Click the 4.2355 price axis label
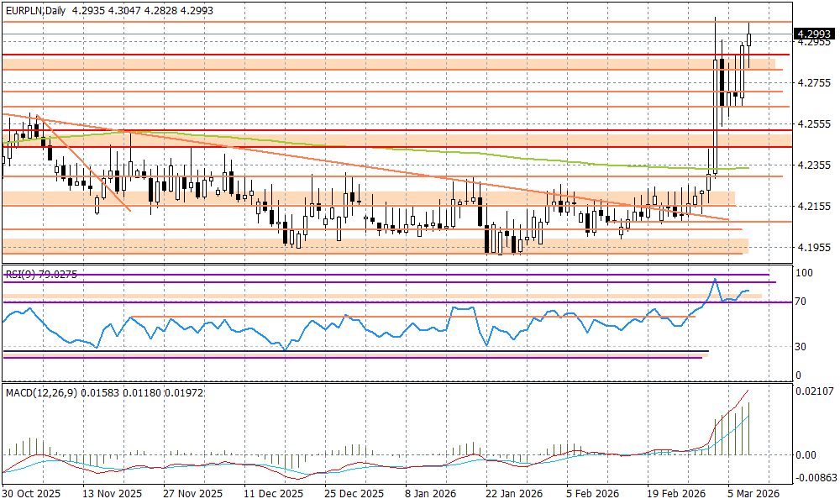 [x=812, y=165]
